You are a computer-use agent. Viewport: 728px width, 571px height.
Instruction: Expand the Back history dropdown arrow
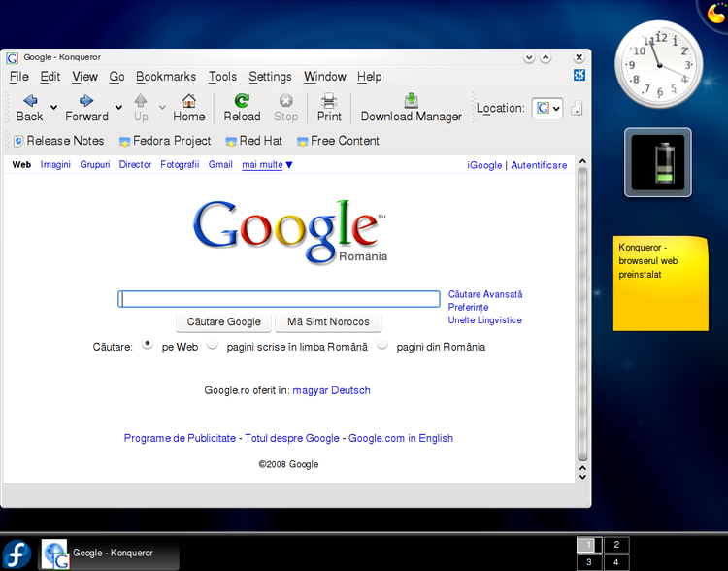click(54, 108)
